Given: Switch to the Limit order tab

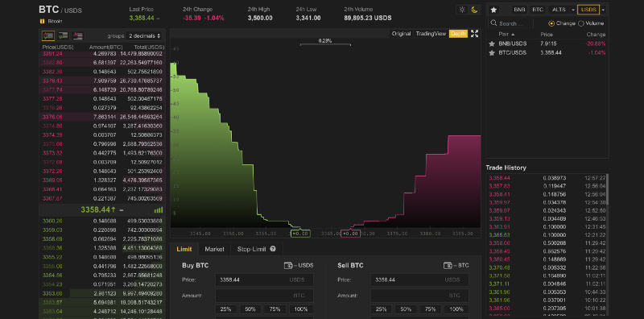Looking at the screenshot, I should pos(184,249).
